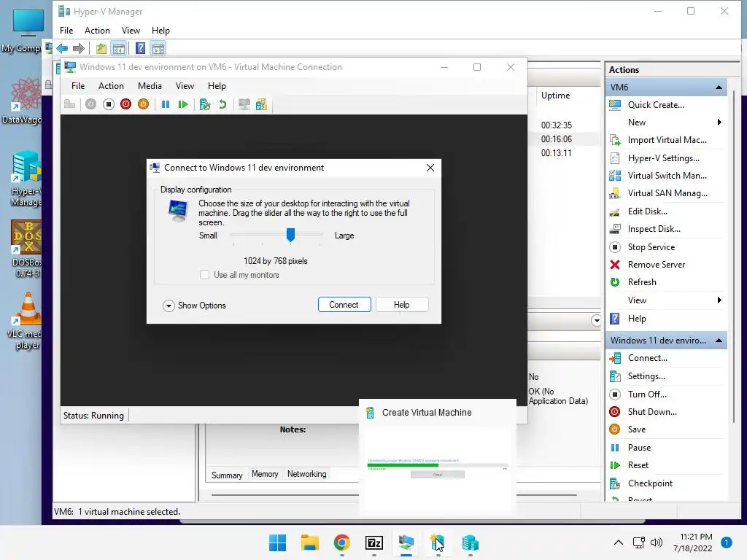This screenshot has width=747, height=560.
Task: Click Virtual Switch Manager action
Action: coord(666,176)
